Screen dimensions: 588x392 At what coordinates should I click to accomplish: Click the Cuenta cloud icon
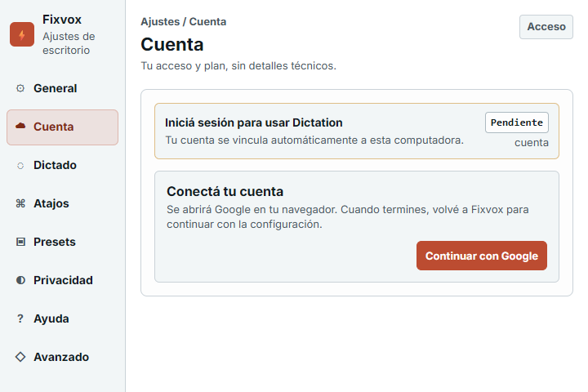[x=20, y=126]
